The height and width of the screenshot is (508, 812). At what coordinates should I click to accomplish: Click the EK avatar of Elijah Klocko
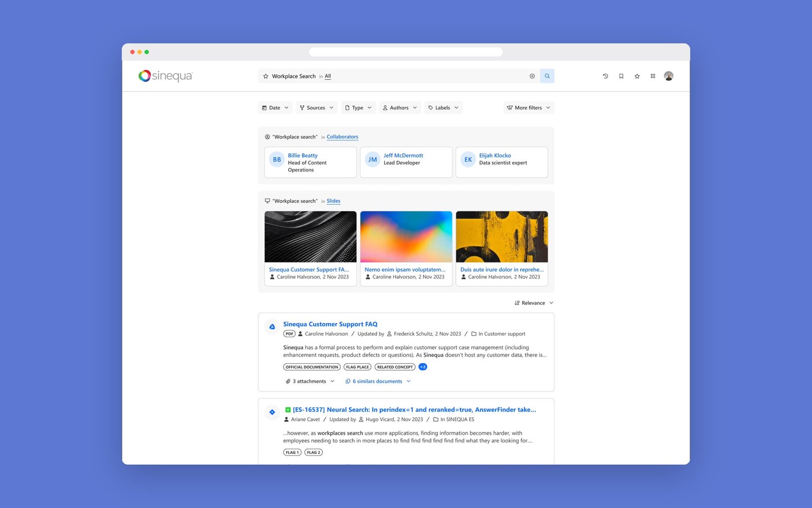(468, 160)
